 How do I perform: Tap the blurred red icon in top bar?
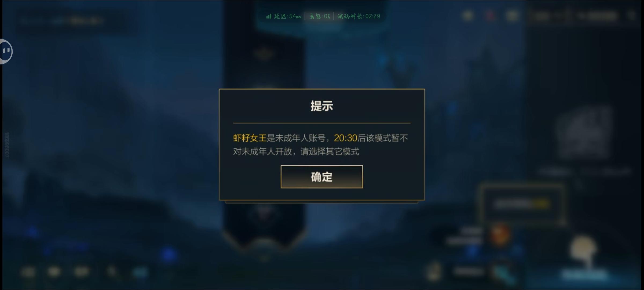tap(490, 16)
